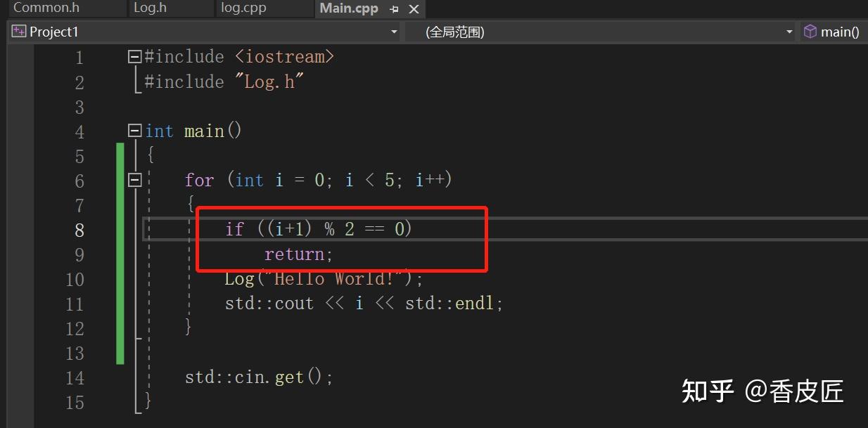The width and height of the screenshot is (868, 428).
Task: Collapse the for-loop using its fold box
Action: coord(134,180)
